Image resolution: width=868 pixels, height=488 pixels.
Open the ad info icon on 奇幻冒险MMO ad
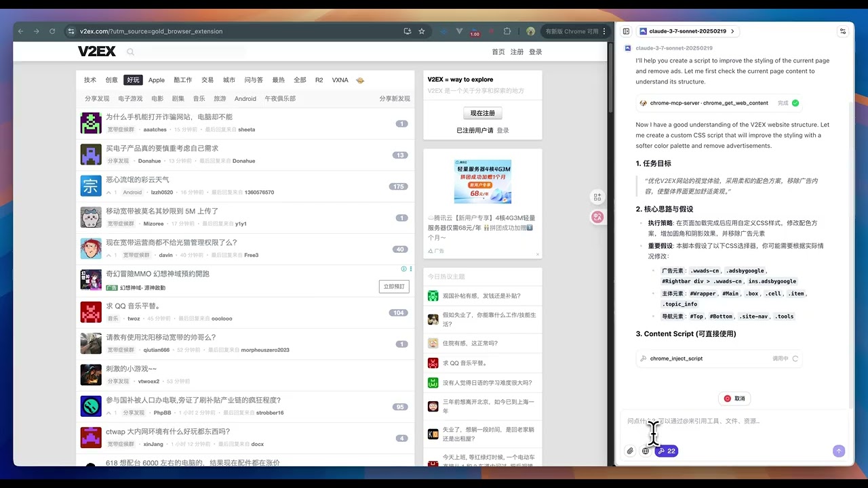pyautogui.click(x=403, y=269)
